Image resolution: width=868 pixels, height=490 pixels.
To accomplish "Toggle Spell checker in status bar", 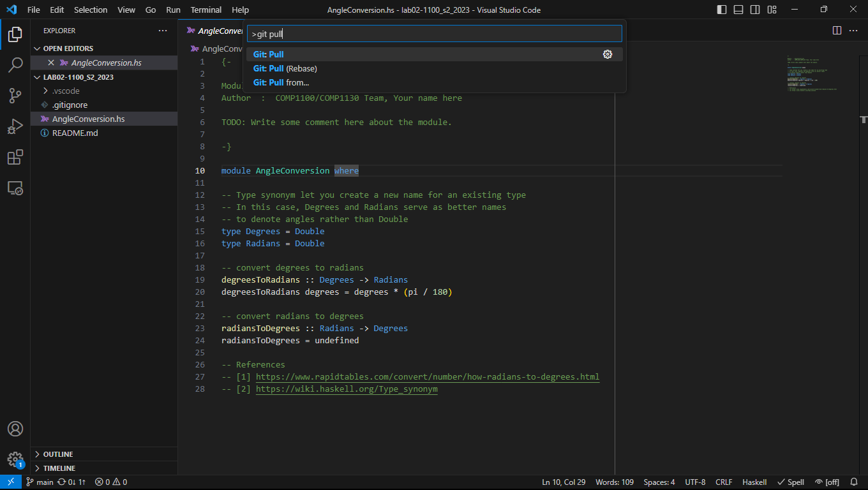I will pyautogui.click(x=791, y=482).
